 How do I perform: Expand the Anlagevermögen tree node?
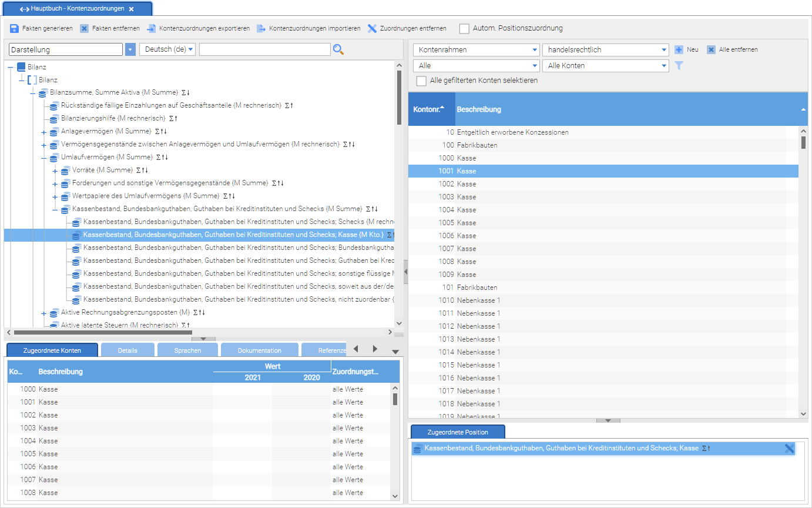tap(43, 132)
